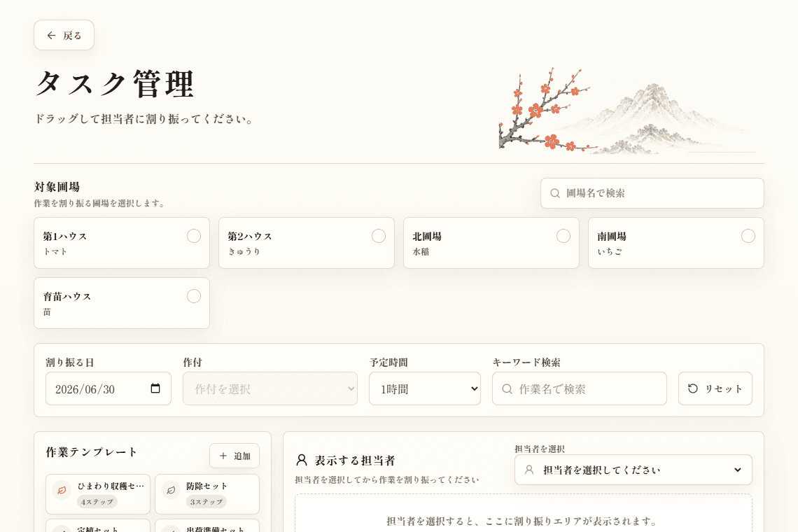Click the plus icon beside 追加

coord(223,456)
